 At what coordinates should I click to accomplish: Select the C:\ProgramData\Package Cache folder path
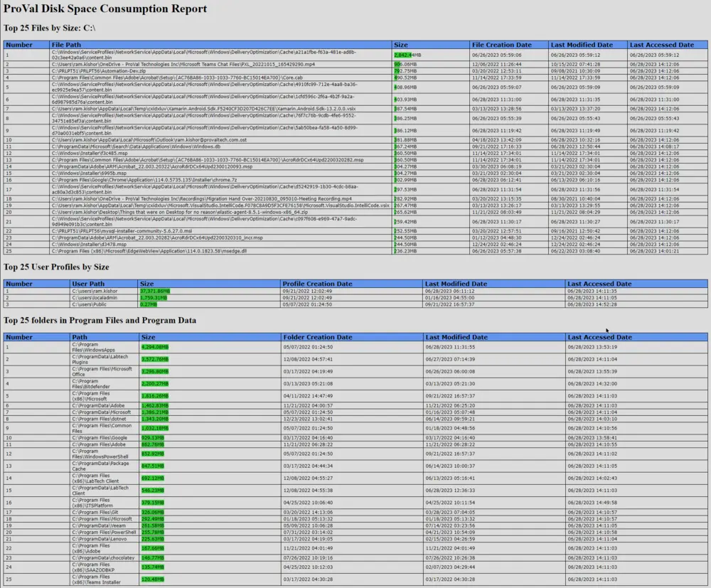100,466
